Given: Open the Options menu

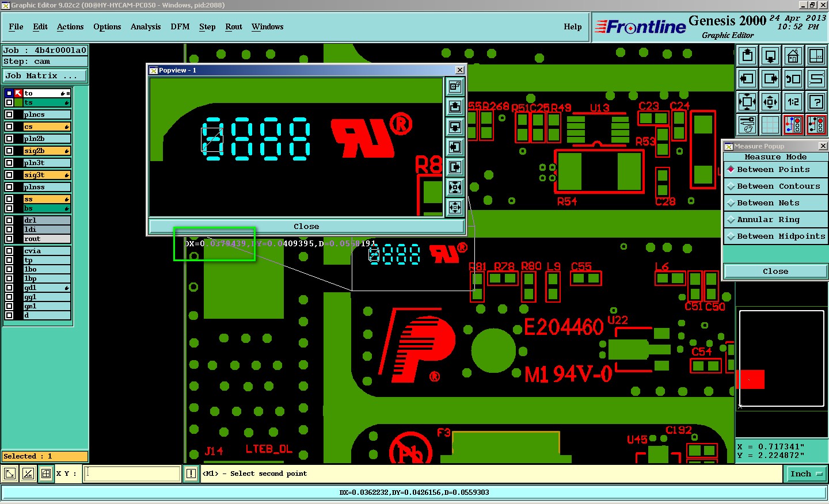Looking at the screenshot, I should click(x=107, y=27).
